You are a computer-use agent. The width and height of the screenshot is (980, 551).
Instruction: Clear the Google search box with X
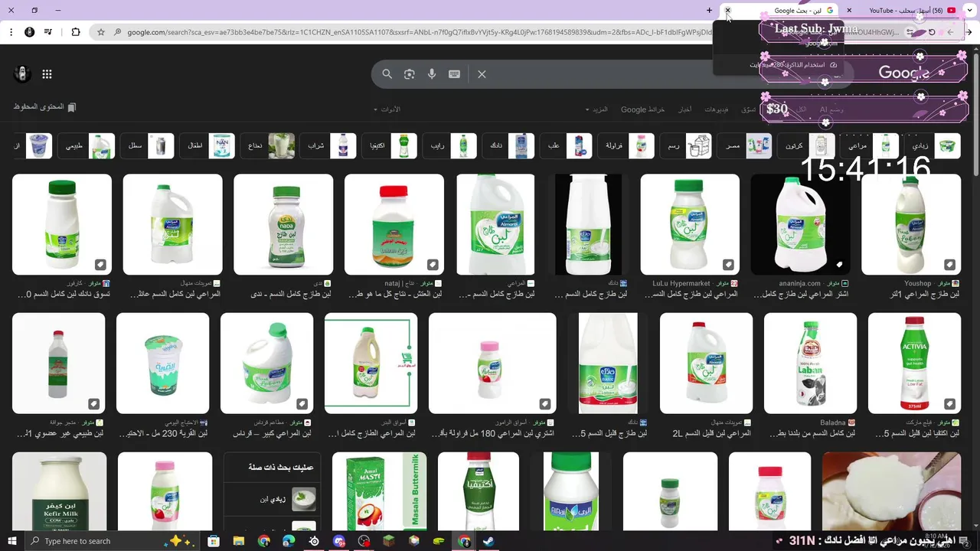point(482,74)
